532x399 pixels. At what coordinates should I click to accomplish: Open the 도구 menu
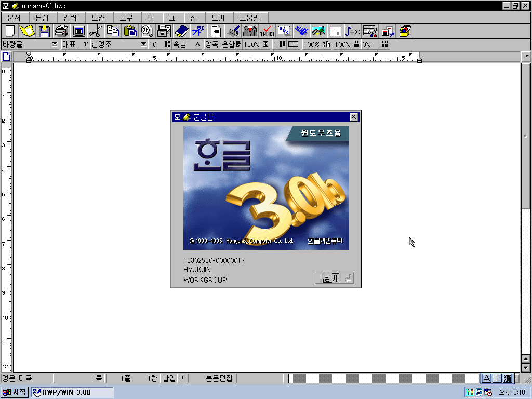(x=126, y=18)
